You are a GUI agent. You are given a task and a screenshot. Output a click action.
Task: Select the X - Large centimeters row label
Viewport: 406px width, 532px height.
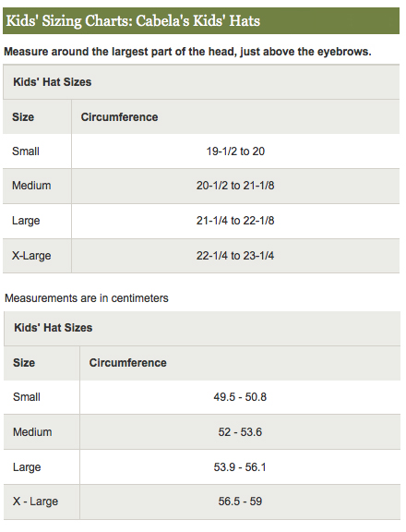tap(36, 502)
